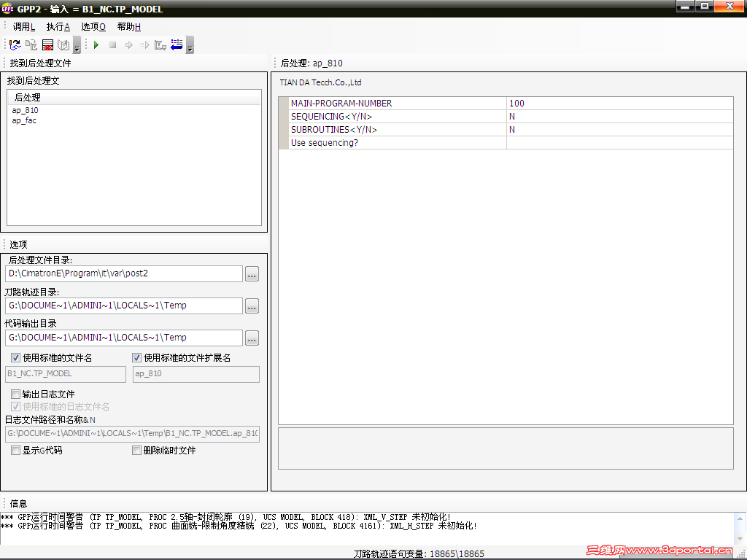Select the ap_810 post processor
Screen dimensions: 747x560
[x=26, y=110]
